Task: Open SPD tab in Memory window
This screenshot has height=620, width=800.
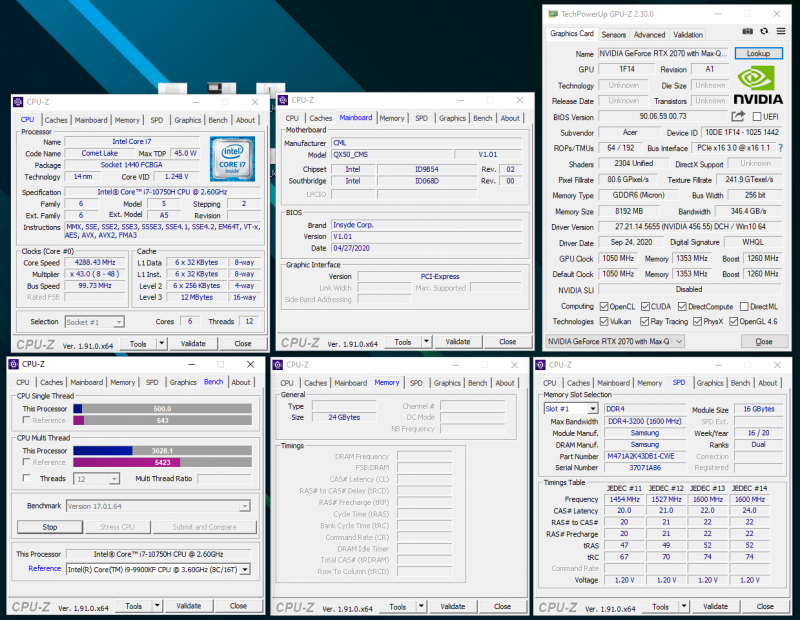Action: pyautogui.click(x=416, y=383)
